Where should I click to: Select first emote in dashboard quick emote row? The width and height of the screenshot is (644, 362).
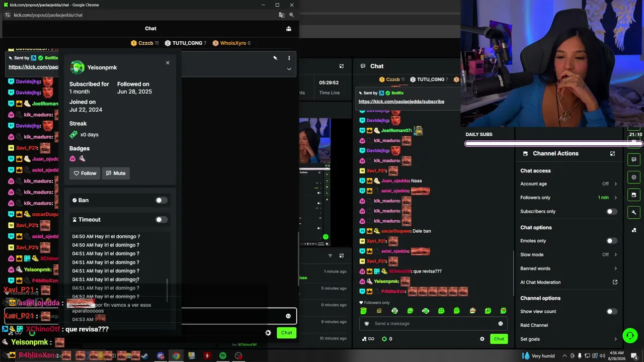(x=363, y=311)
